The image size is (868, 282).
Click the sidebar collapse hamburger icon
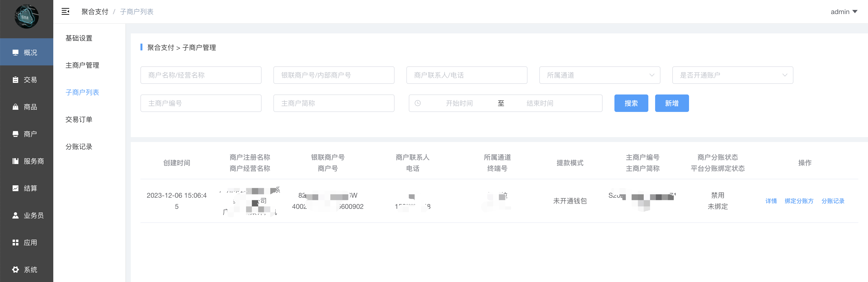tap(65, 12)
